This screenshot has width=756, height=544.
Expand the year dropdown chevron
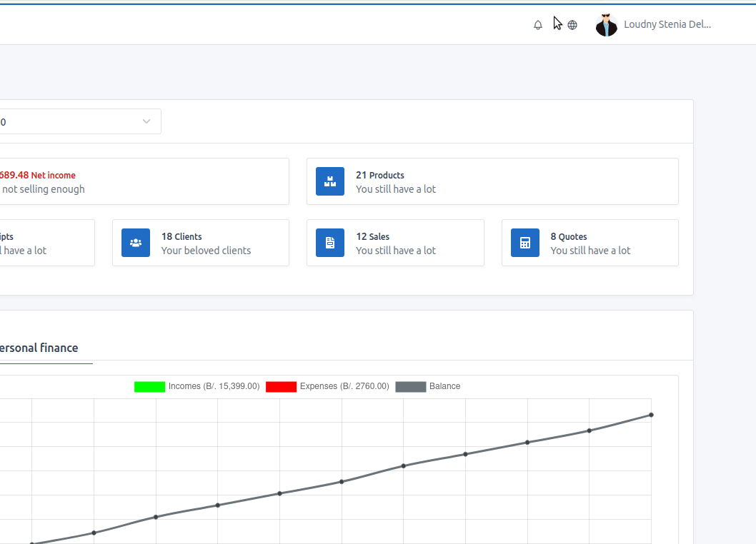pyautogui.click(x=146, y=121)
